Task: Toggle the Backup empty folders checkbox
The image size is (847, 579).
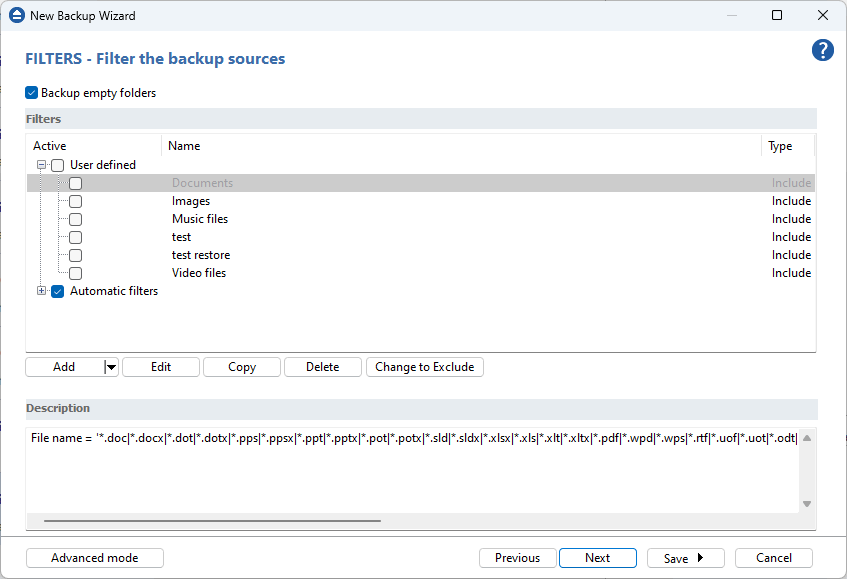Action: [x=32, y=93]
